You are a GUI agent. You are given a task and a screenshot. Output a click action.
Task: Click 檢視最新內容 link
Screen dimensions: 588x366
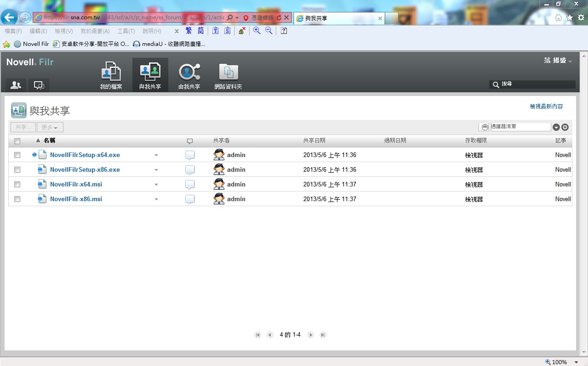click(x=546, y=106)
